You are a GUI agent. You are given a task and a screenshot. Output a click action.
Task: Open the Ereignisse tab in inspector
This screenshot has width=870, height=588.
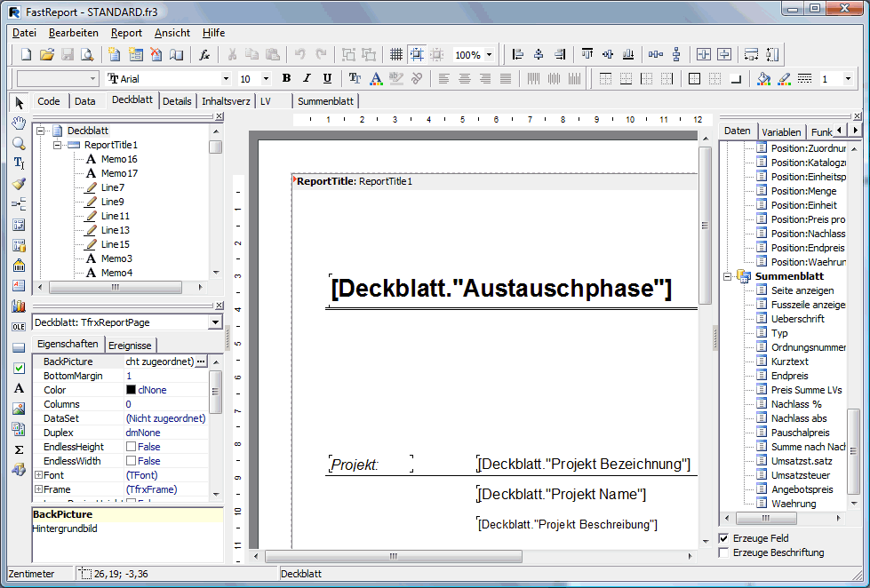[x=131, y=346]
